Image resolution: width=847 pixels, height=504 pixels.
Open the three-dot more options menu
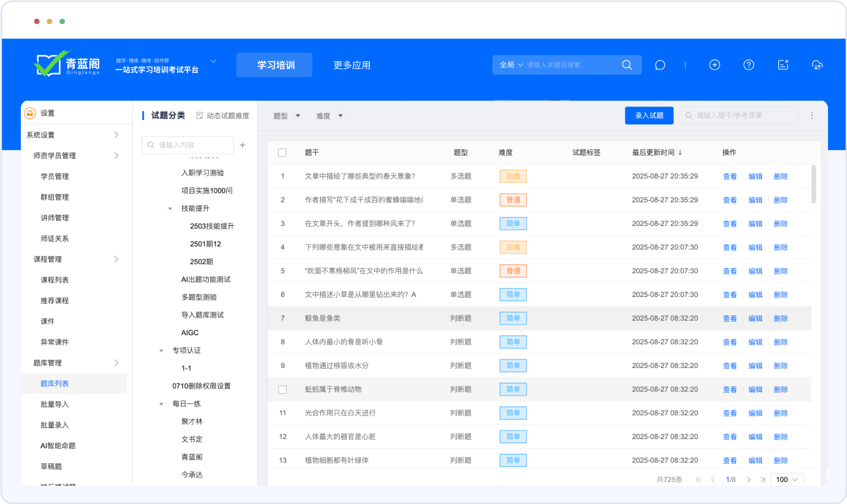(x=812, y=116)
